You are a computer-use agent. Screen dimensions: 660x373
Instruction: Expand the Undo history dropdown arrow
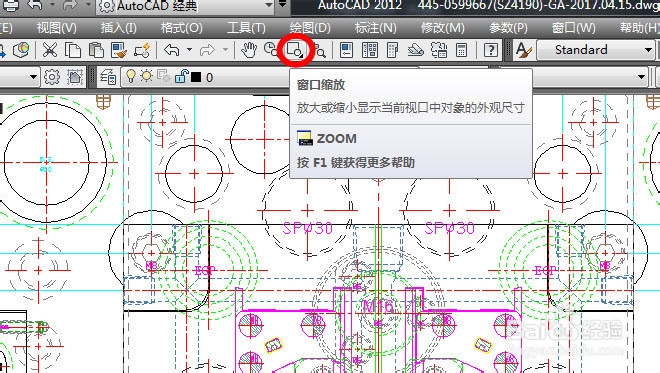(190, 50)
